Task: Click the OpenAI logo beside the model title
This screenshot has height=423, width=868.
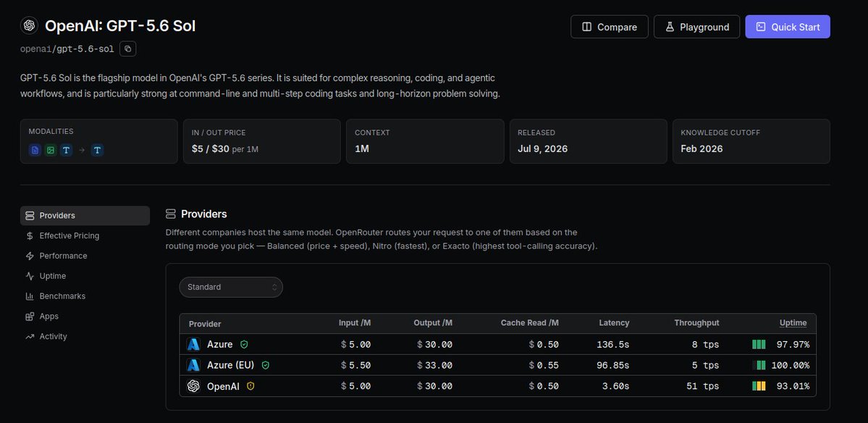Action: pyautogui.click(x=30, y=25)
